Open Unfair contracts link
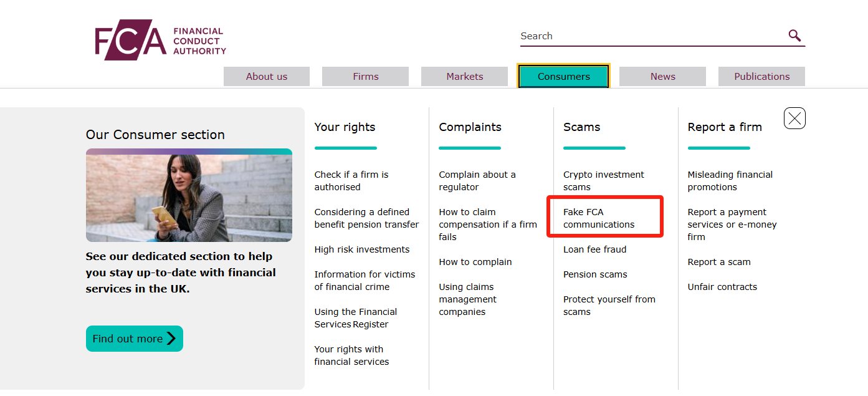This screenshot has height=396, width=868. [x=722, y=287]
